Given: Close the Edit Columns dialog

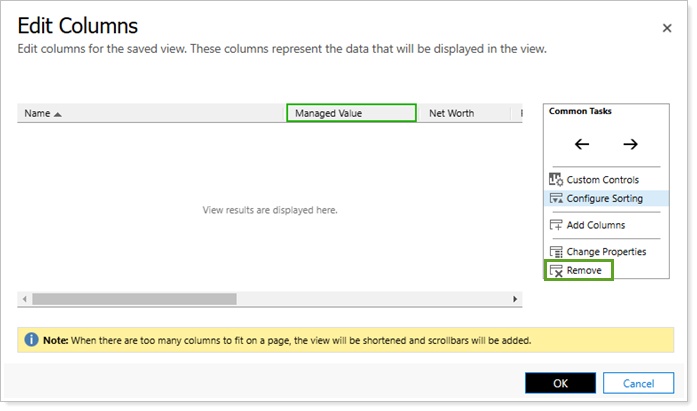Looking at the screenshot, I should [667, 28].
